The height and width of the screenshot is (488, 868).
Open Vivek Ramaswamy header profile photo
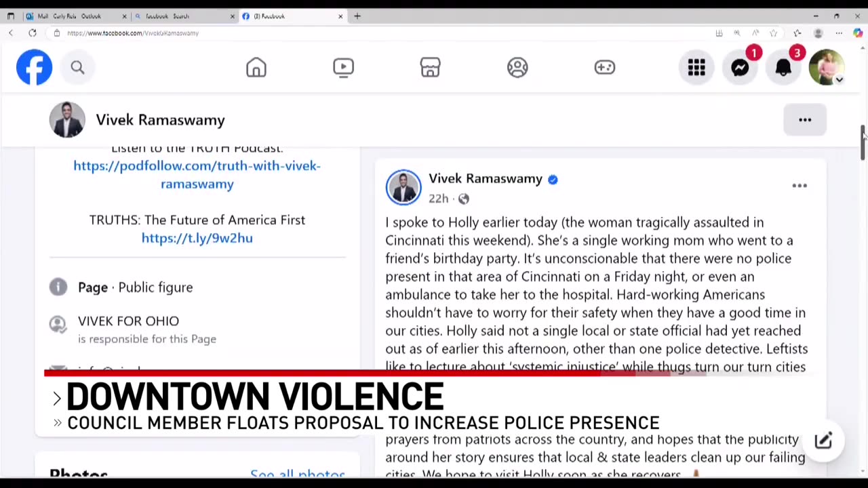tap(67, 120)
